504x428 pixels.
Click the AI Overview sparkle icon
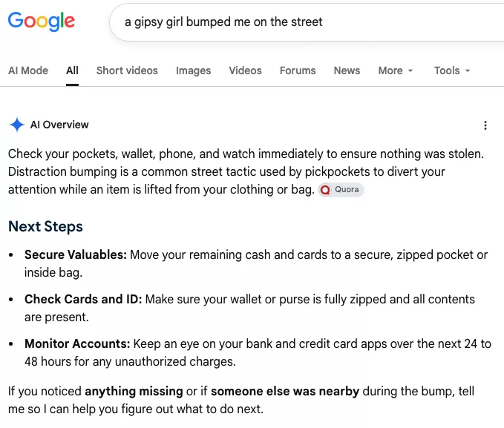click(17, 125)
